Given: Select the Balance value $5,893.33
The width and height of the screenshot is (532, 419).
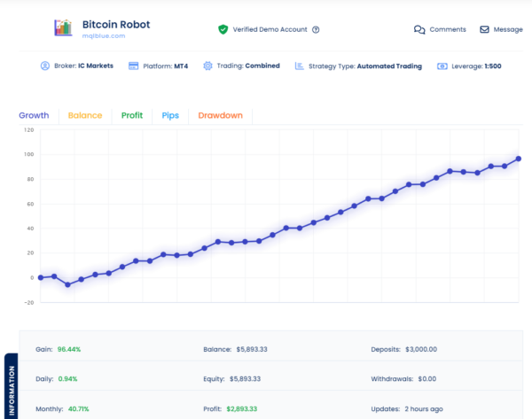Looking at the screenshot, I should click(252, 349).
